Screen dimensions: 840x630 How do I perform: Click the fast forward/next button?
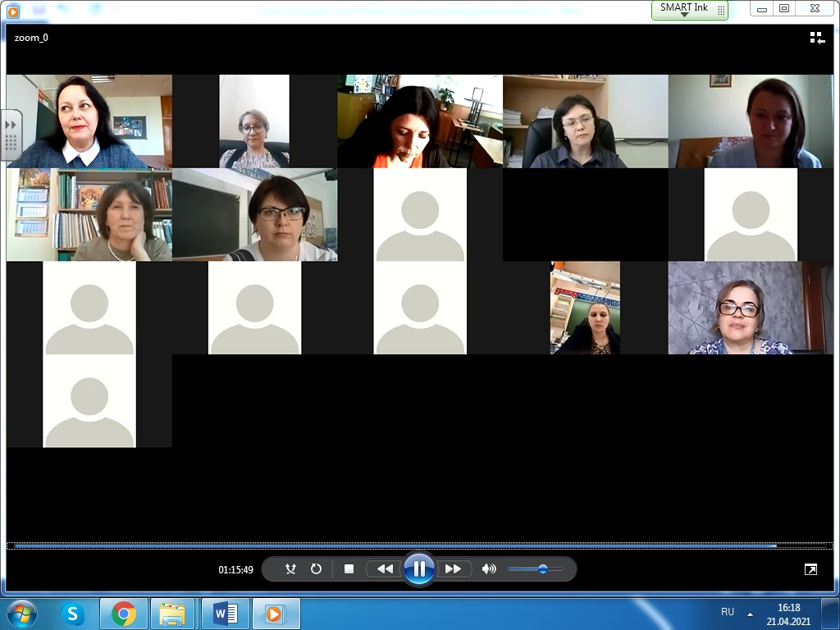click(x=453, y=568)
